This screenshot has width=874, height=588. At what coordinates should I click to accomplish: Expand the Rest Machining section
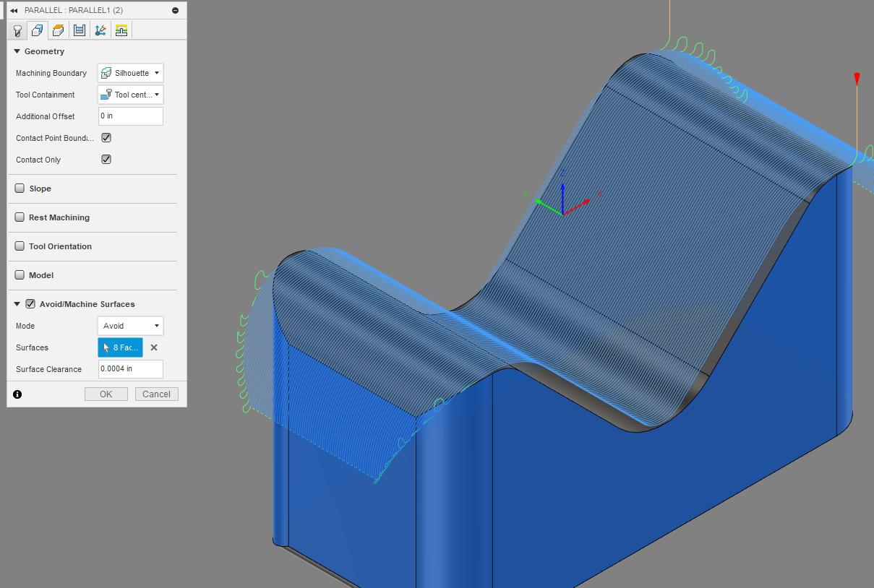click(20, 217)
